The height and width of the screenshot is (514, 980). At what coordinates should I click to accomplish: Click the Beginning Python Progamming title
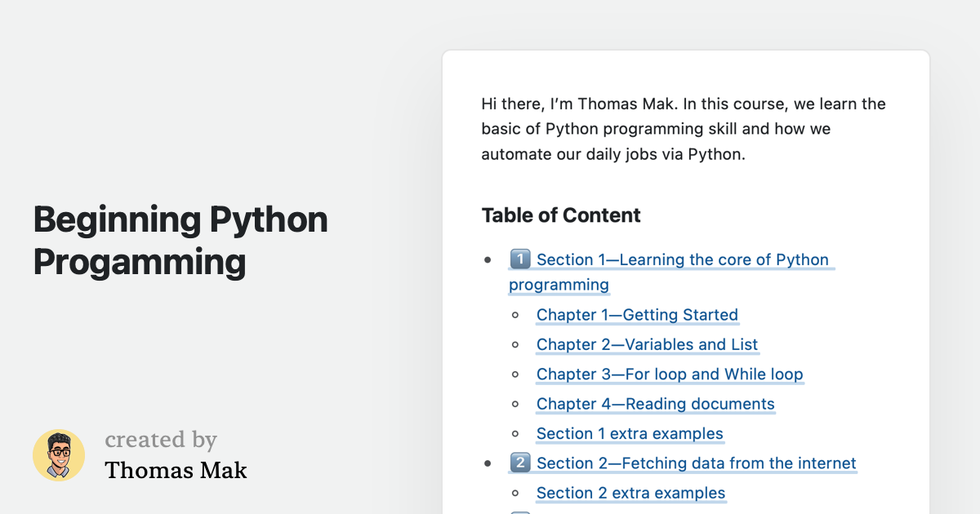click(180, 241)
